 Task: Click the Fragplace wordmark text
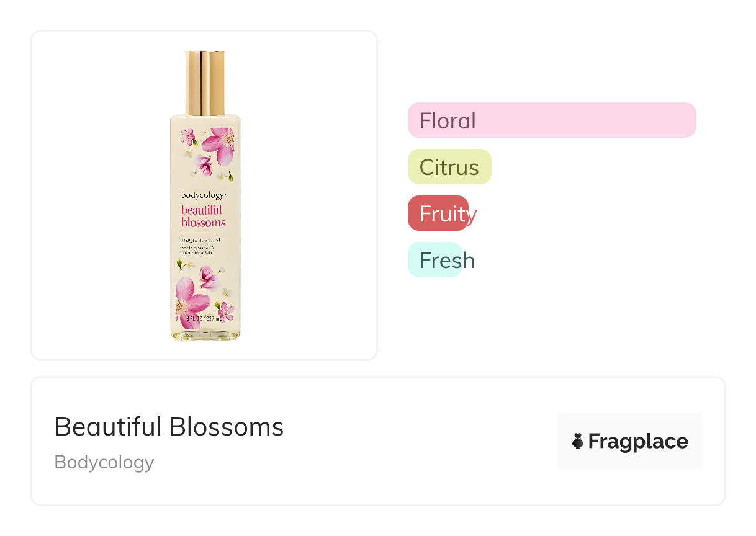pos(638,441)
